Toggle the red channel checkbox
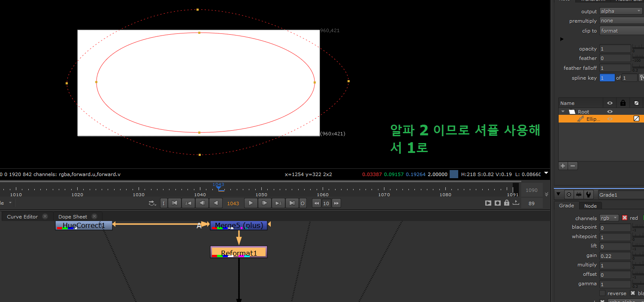 click(x=625, y=218)
